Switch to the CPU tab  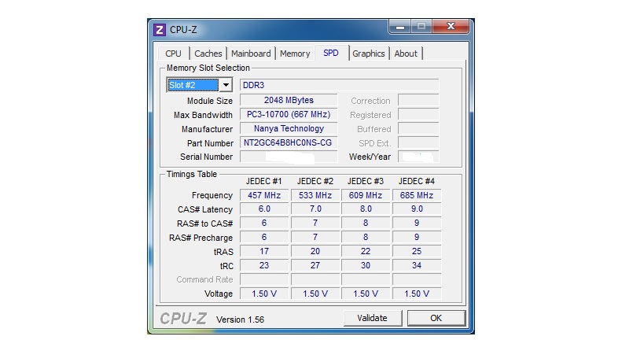pos(173,54)
